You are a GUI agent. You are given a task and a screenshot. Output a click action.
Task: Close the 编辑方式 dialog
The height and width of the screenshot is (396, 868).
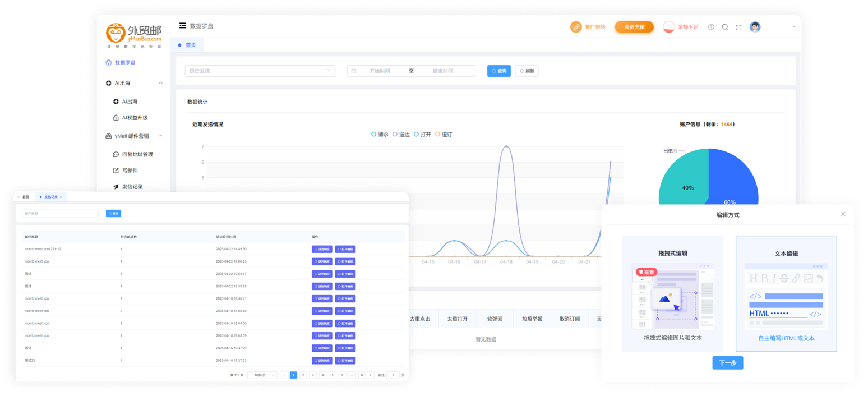(843, 214)
